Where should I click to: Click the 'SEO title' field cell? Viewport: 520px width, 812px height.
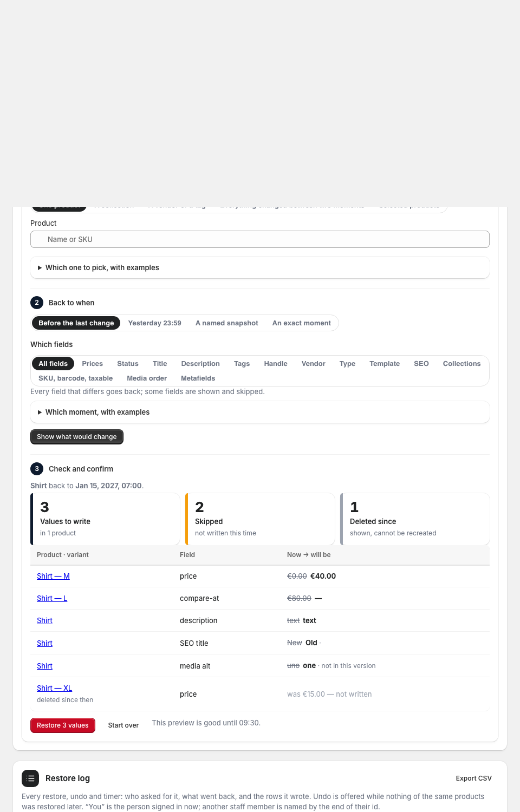[194, 643]
